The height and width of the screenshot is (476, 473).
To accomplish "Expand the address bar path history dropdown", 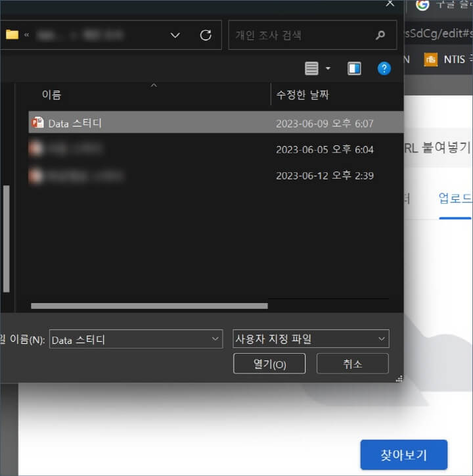I will point(175,36).
